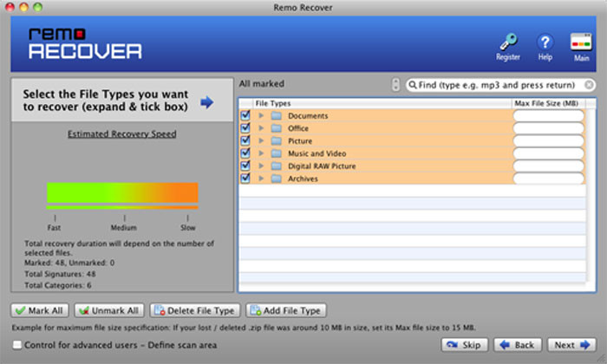Set Max File Size for Picture
The height and width of the screenshot is (364, 607).
[x=549, y=140]
